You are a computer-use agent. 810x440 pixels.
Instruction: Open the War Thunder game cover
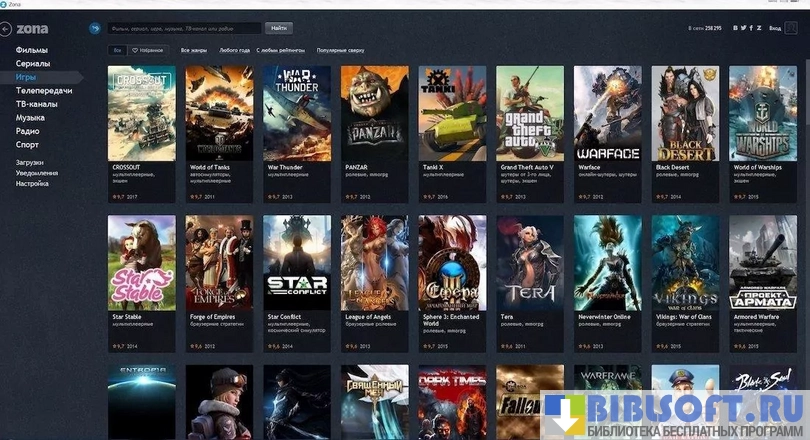(297, 112)
